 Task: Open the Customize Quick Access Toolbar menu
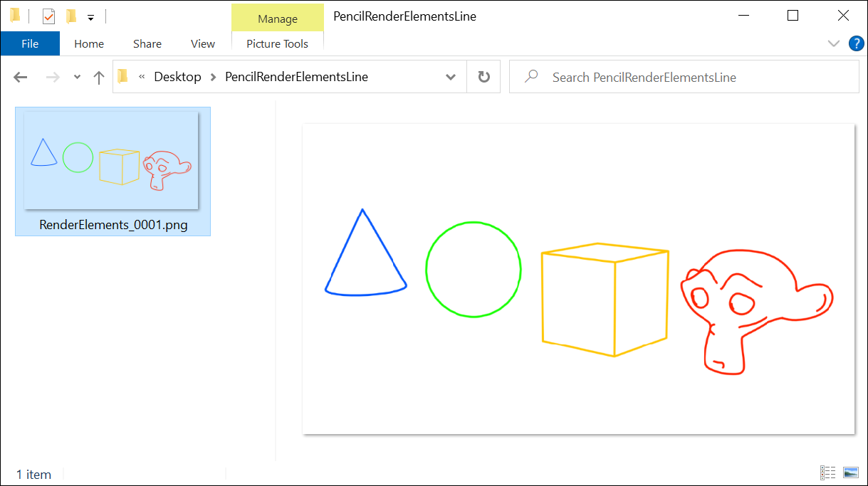pos(90,16)
